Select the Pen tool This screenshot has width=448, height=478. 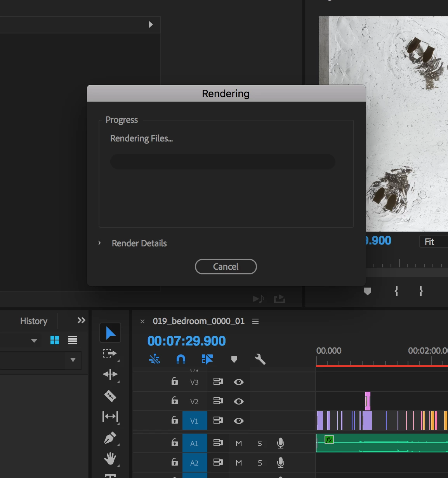pos(110,438)
